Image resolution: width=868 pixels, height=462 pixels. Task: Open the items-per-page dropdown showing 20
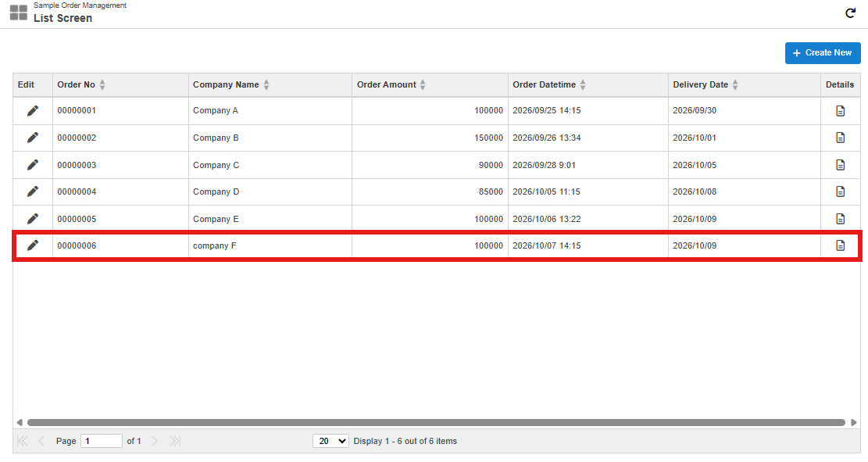[330, 441]
